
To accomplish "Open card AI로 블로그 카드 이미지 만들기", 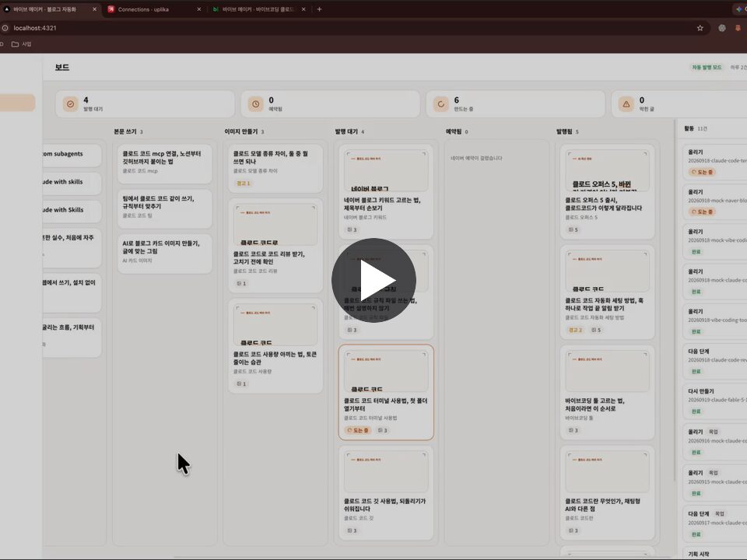I will click(165, 254).
